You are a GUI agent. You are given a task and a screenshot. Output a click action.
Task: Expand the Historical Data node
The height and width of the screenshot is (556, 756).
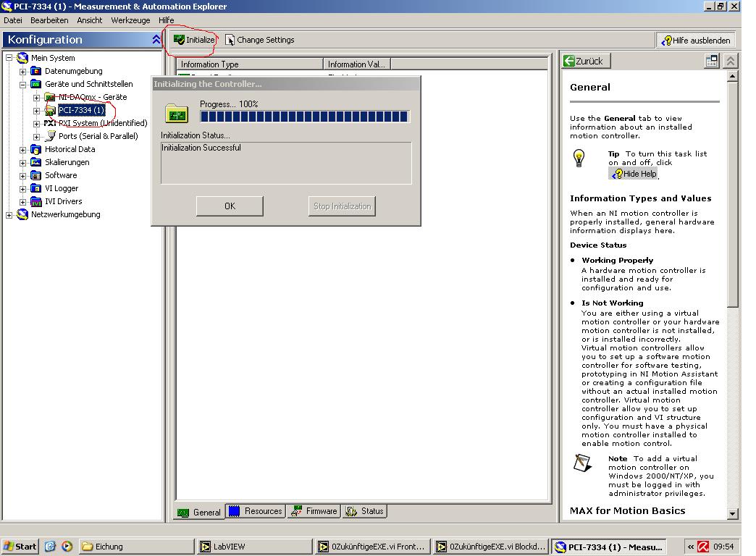[x=22, y=150]
